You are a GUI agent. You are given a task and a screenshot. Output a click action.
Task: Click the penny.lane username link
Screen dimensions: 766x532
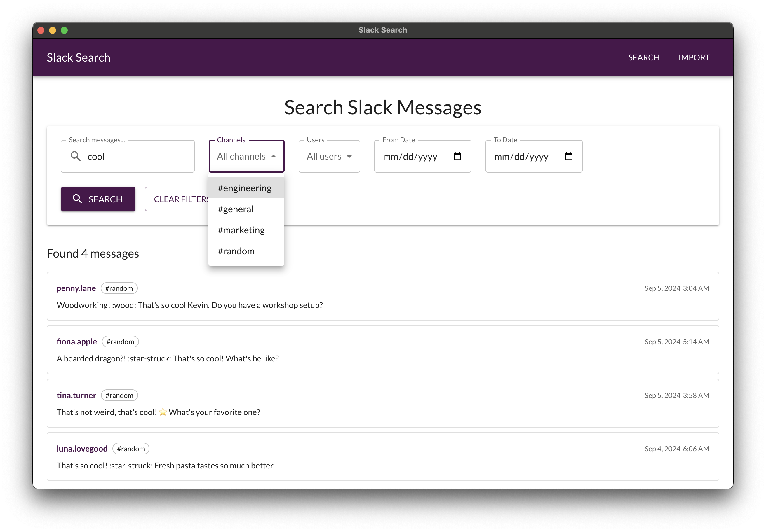[x=76, y=288]
